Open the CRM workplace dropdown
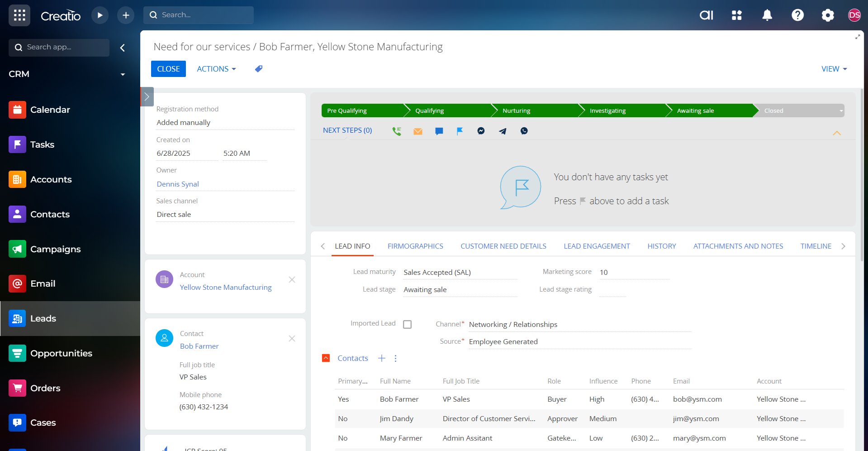The height and width of the screenshot is (451, 868). click(123, 74)
